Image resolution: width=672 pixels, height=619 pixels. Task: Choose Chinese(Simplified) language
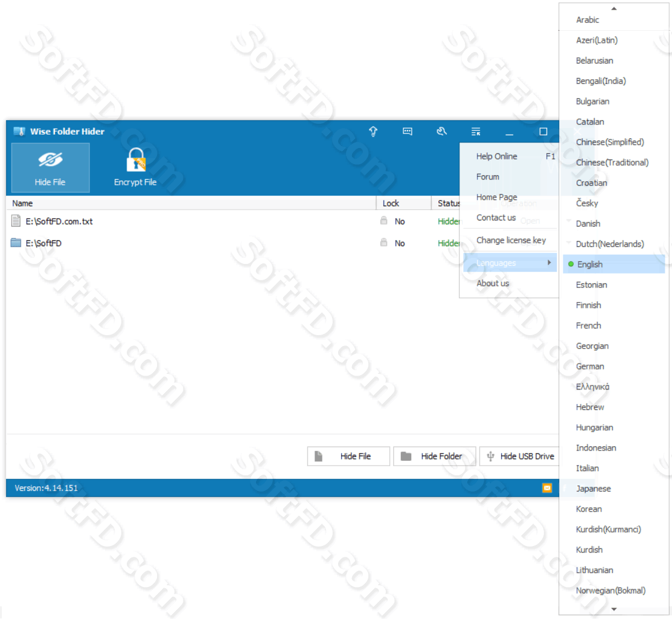(x=613, y=142)
